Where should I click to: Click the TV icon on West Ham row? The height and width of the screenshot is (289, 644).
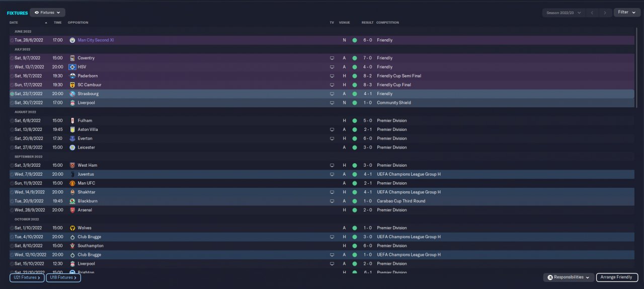click(x=332, y=165)
